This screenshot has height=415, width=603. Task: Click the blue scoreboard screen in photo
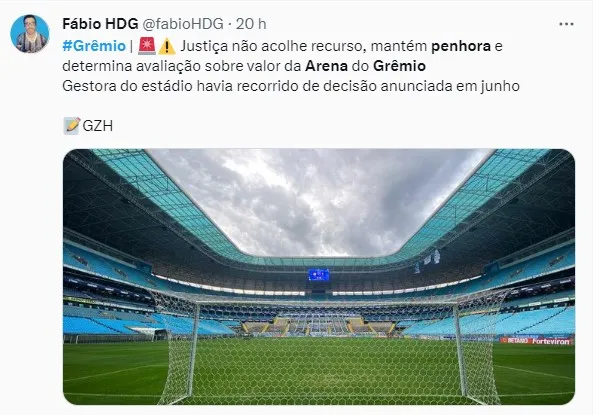tap(319, 275)
